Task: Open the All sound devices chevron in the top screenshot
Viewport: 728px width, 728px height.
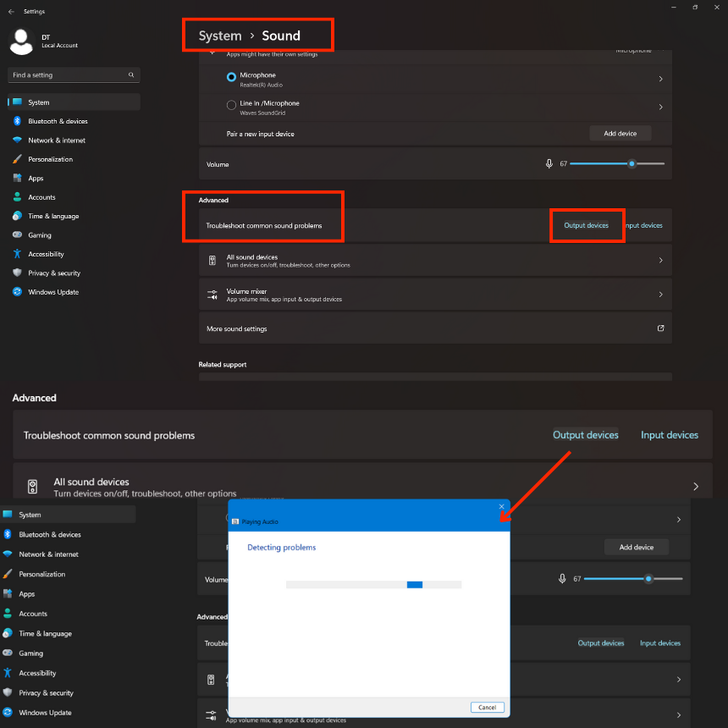Action: tap(660, 261)
